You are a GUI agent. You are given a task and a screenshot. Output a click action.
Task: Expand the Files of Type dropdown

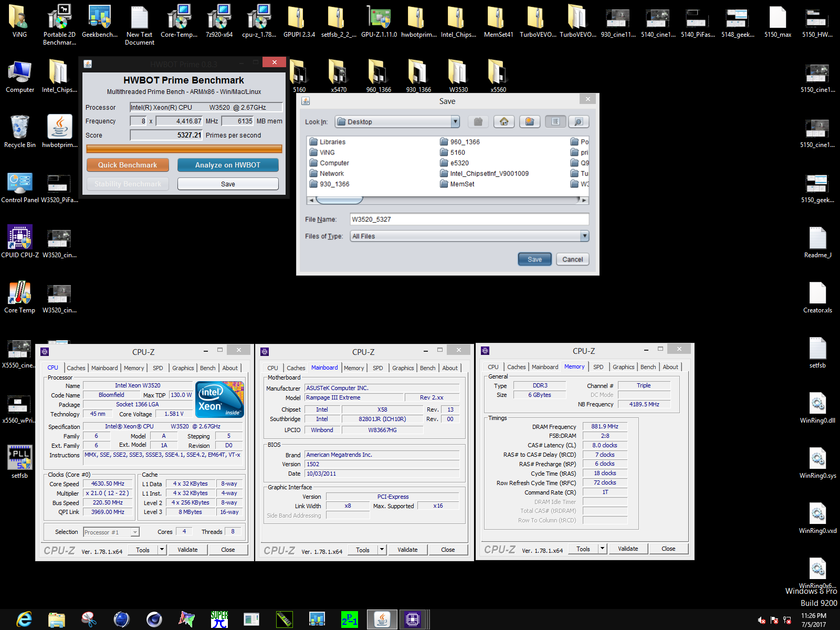pos(584,236)
